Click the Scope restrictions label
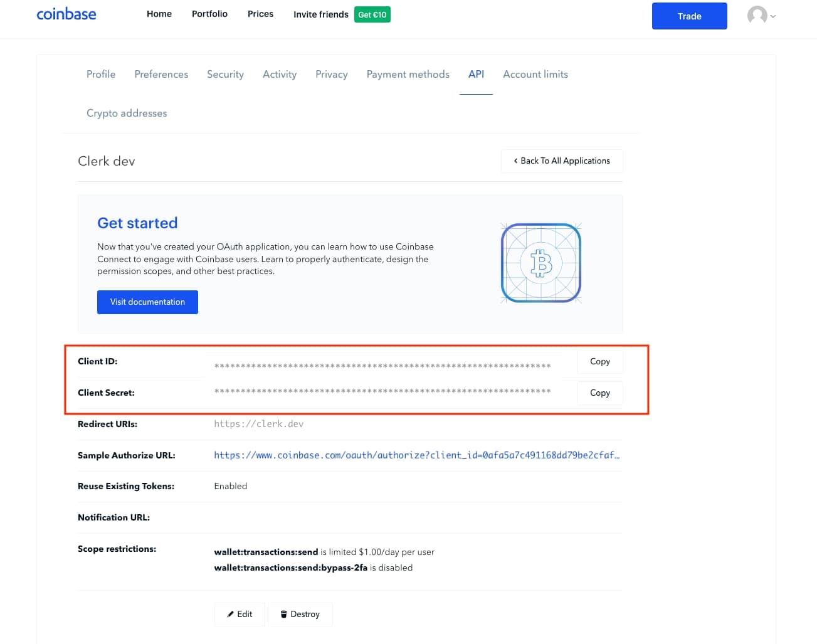 pyautogui.click(x=117, y=549)
